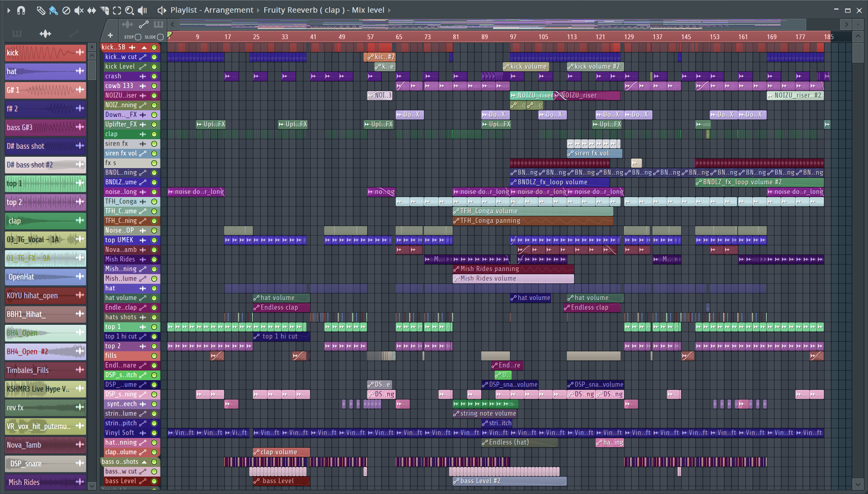
Task: Open the waveform icon on hat picker item
Action: 80,71
